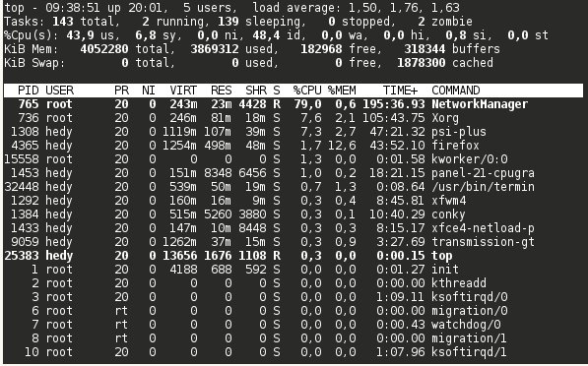Click the PID column header

29,91
